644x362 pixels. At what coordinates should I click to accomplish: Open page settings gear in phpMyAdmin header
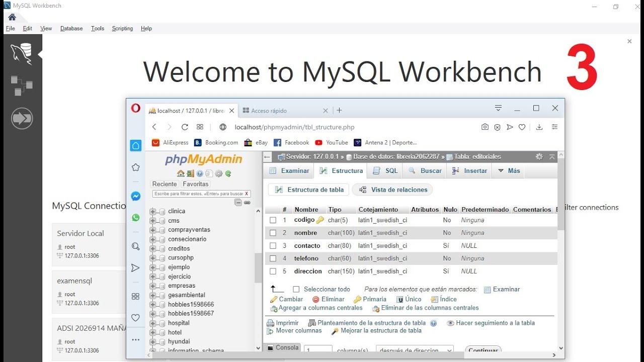point(539,156)
